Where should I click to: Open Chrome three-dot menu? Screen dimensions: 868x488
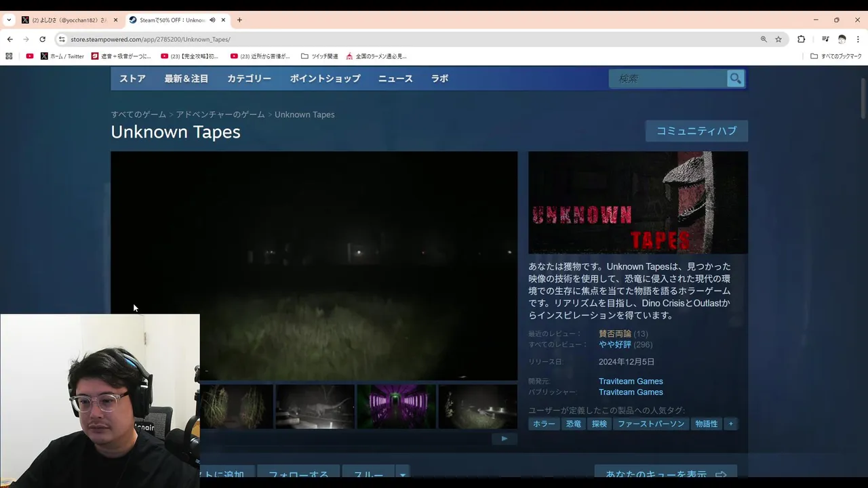point(858,39)
